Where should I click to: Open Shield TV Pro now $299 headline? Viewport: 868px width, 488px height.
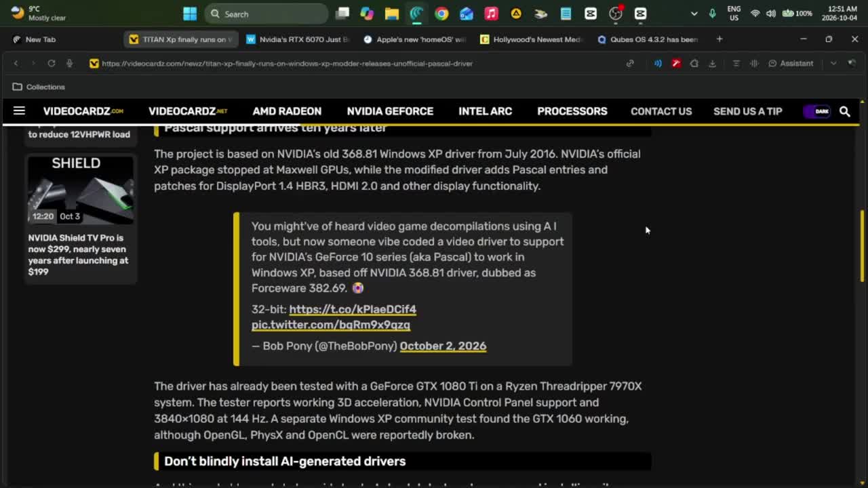click(79, 255)
